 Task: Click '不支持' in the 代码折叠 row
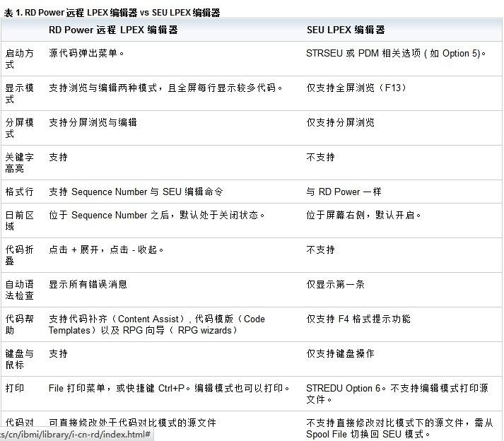tap(320, 249)
